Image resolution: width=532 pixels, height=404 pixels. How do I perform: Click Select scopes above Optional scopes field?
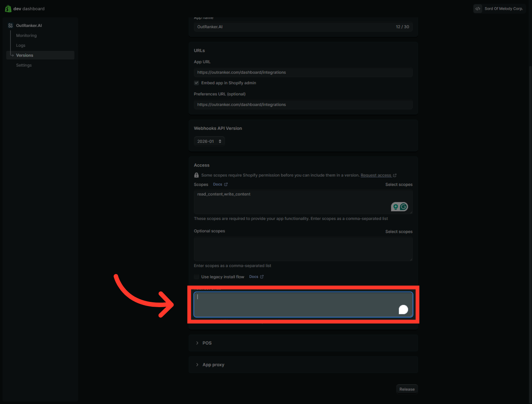tap(399, 232)
